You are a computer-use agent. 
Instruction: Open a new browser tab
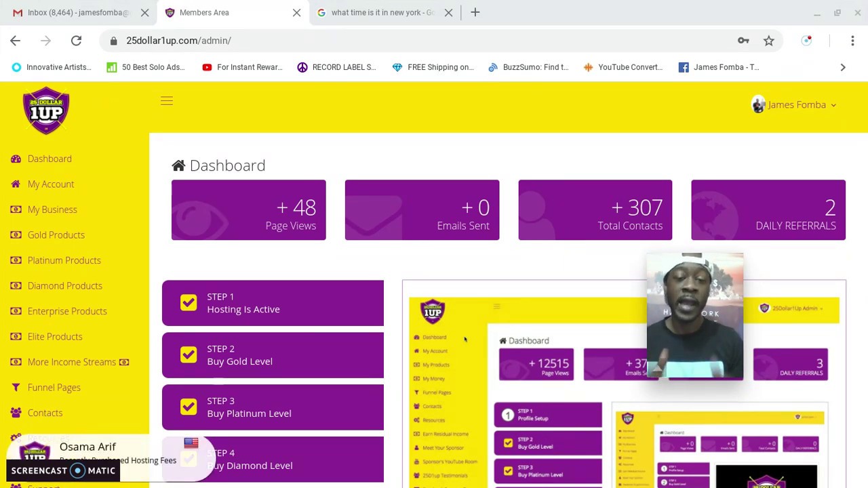pyautogui.click(x=475, y=12)
